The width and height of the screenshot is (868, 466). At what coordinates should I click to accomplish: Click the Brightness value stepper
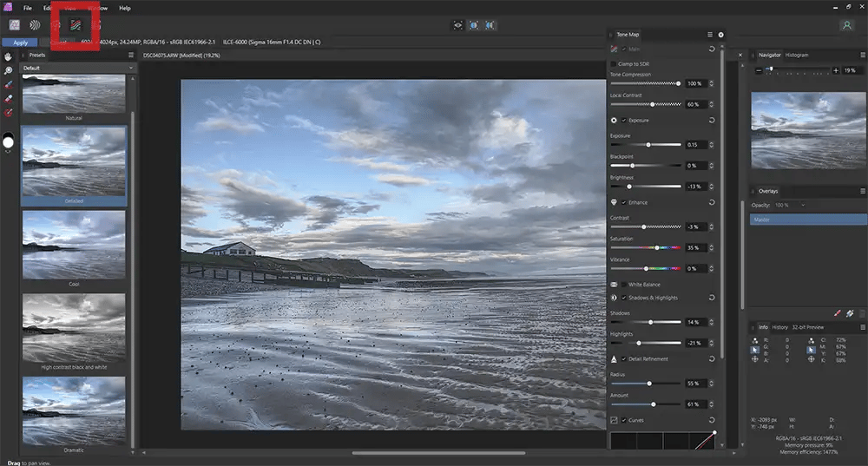712,187
